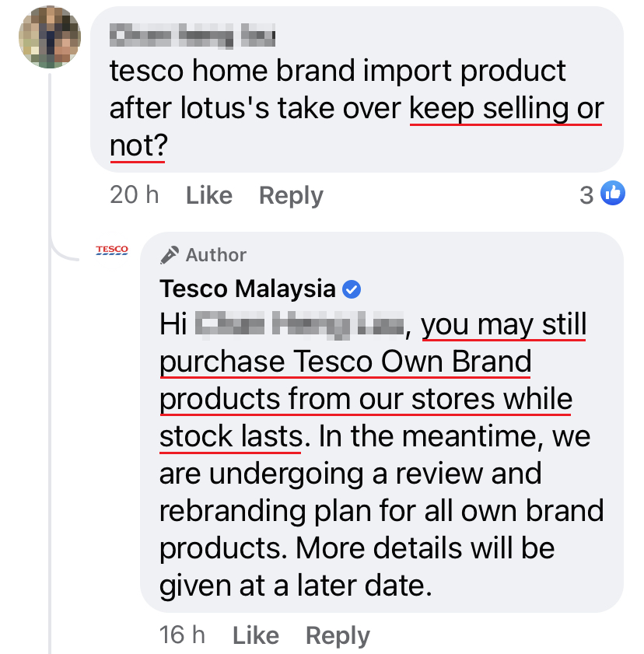Click the underlined phrase "keep selling or"
The height and width of the screenshot is (654, 644).
506,108
